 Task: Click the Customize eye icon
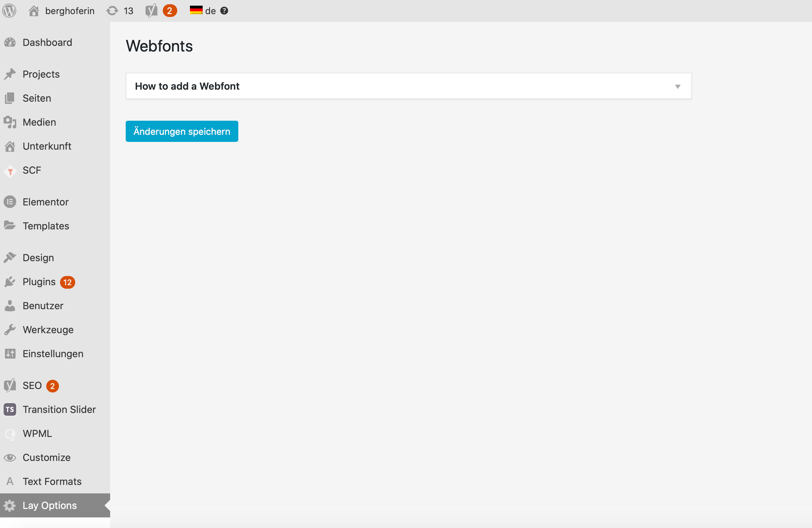[x=10, y=458]
